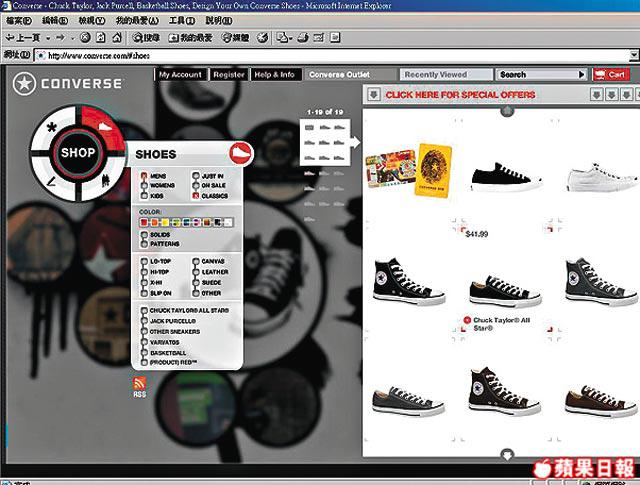Screen dimensions: 640x485
Task: Click the Stop loading icon in toolbar
Action: tap(85, 38)
